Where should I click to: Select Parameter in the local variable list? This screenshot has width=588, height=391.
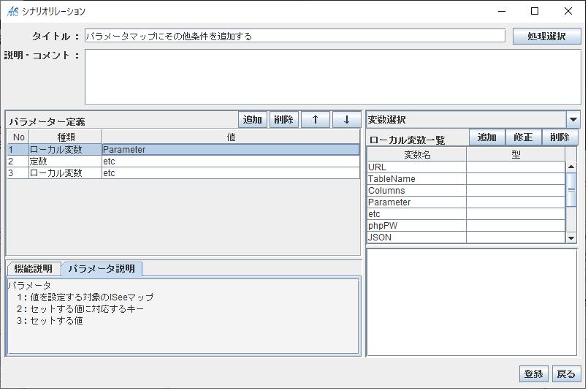coord(416,202)
